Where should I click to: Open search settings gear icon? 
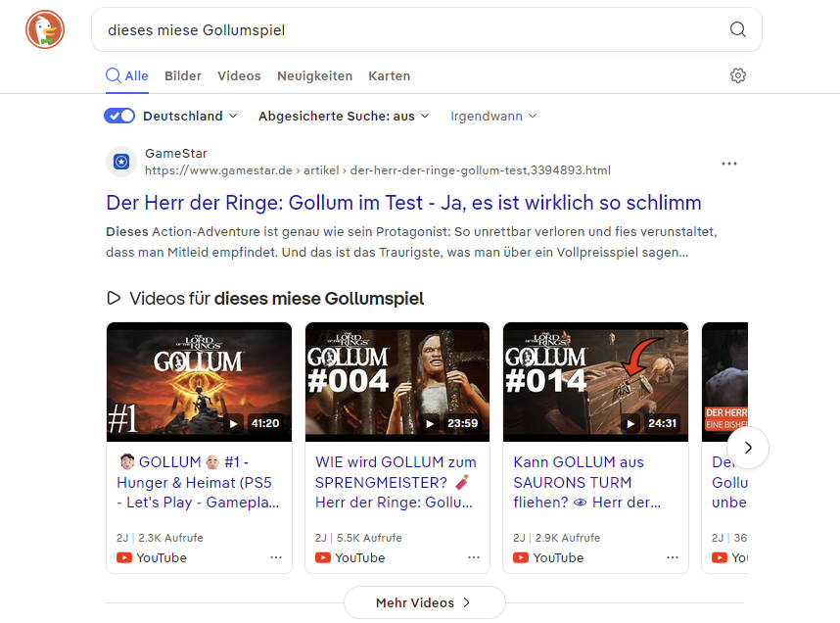[738, 76]
